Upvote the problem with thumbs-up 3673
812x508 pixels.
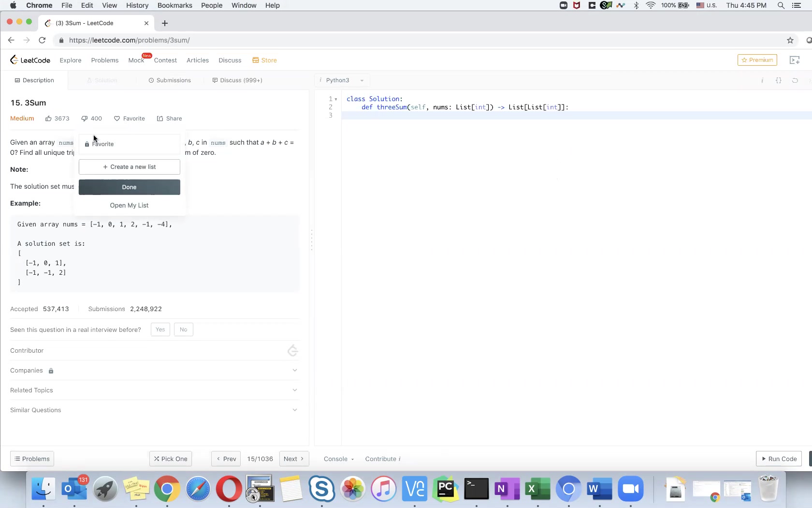(x=57, y=119)
